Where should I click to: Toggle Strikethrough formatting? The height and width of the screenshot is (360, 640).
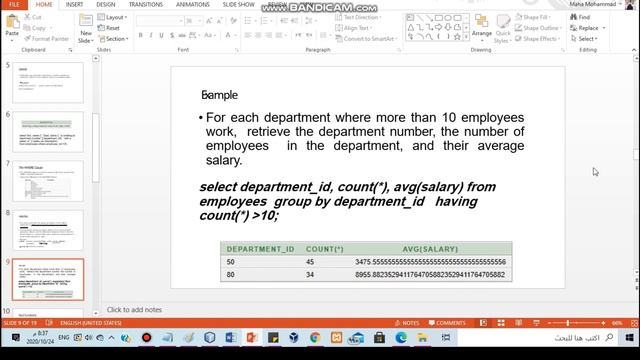[x=182, y=36]
